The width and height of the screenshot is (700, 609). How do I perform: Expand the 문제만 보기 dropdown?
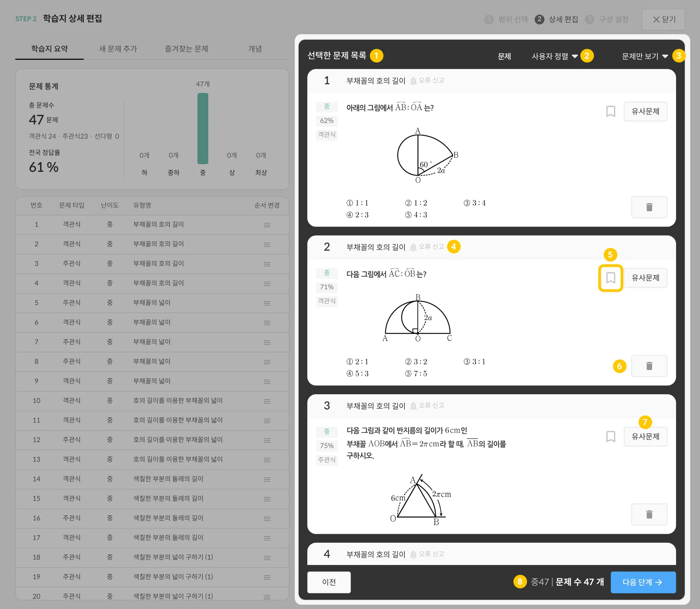pyautogui.click(x=645, y=56)
